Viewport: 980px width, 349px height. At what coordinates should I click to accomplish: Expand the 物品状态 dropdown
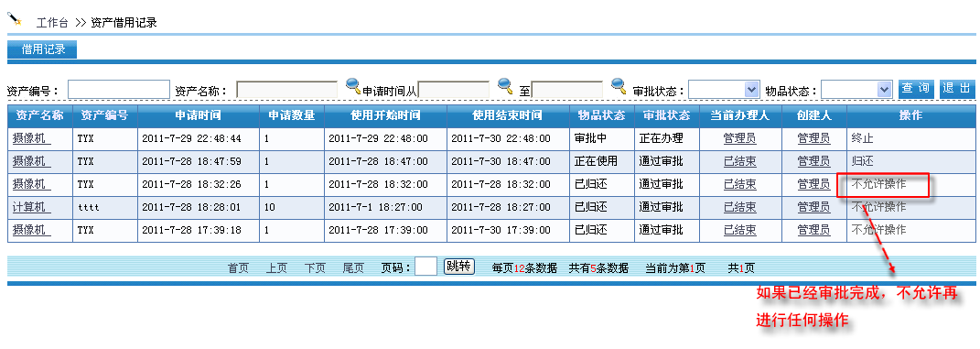pos(856,90)
